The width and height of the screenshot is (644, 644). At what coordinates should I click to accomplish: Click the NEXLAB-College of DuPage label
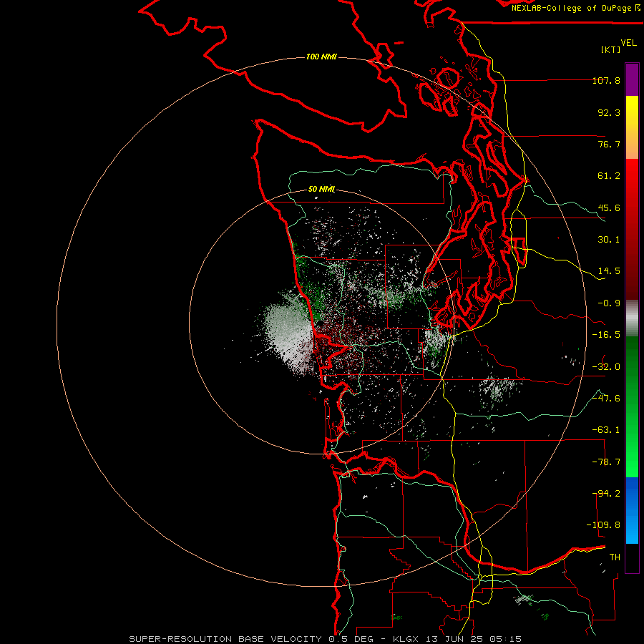[571, 8]
